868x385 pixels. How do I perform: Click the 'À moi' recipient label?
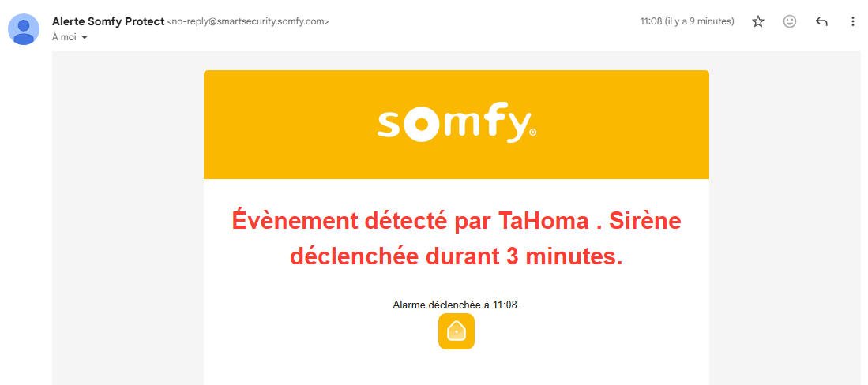click(x=64, y=37)
